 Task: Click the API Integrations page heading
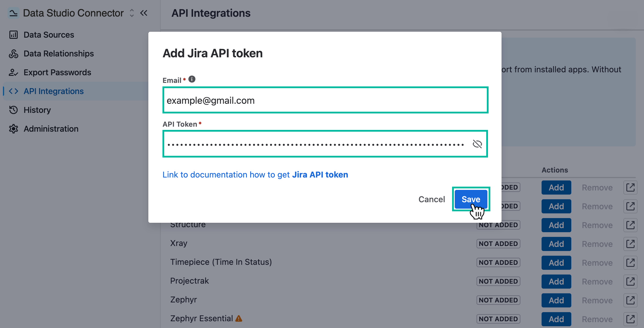pos(211,13)
